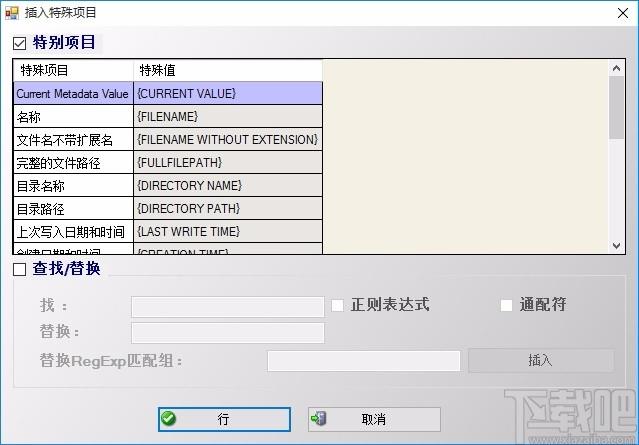Select the {DIRECTORY NAME} cell
This screenshot has height=445, width=639.
coord(228,185)
